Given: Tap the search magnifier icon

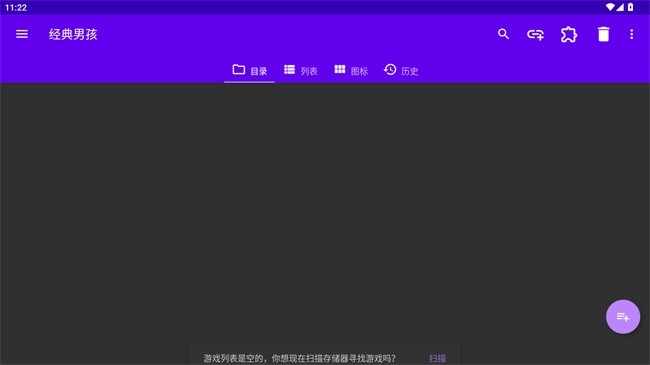Looking at the screenshot, I should pyautogui.click(x=503, y=34).
